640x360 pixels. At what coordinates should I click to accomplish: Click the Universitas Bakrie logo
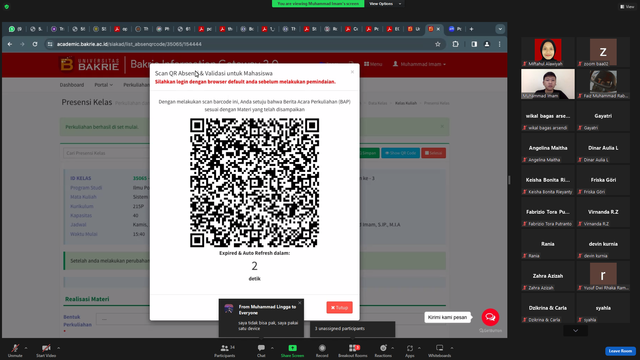[90, 64]
